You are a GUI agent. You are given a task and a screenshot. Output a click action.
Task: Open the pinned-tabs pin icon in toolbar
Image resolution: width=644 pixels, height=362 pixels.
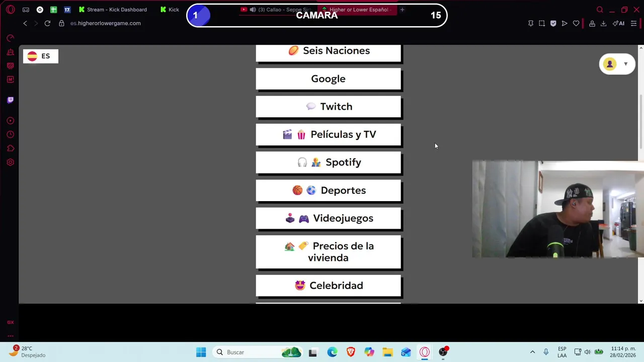[x=530, y=23]
